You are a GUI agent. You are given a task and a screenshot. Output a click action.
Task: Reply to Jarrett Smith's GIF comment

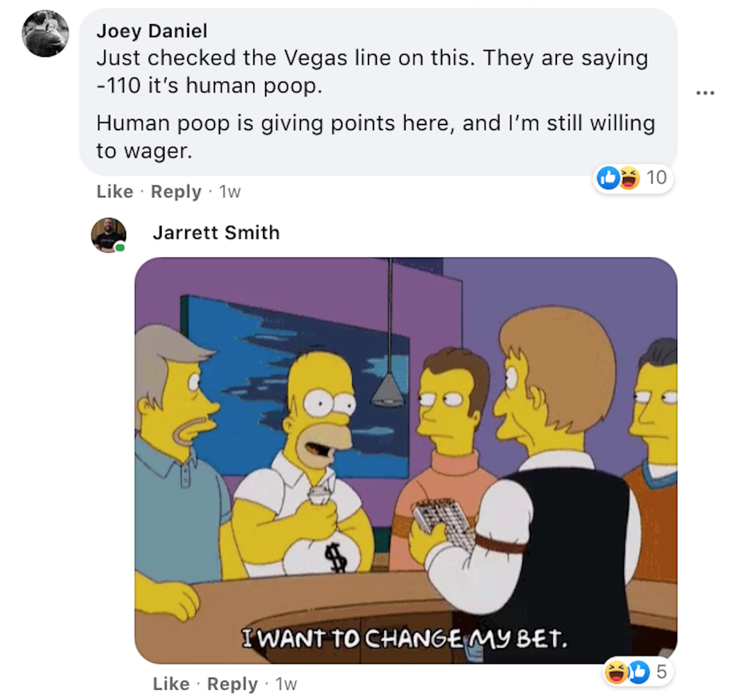pyautogui.click(x=232, y=684)
